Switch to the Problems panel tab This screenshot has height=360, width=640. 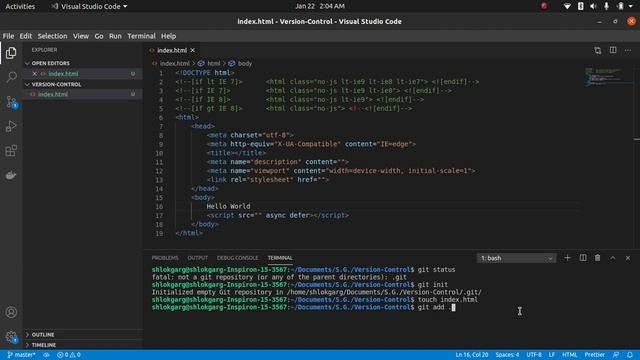click(x=165, y=258)
